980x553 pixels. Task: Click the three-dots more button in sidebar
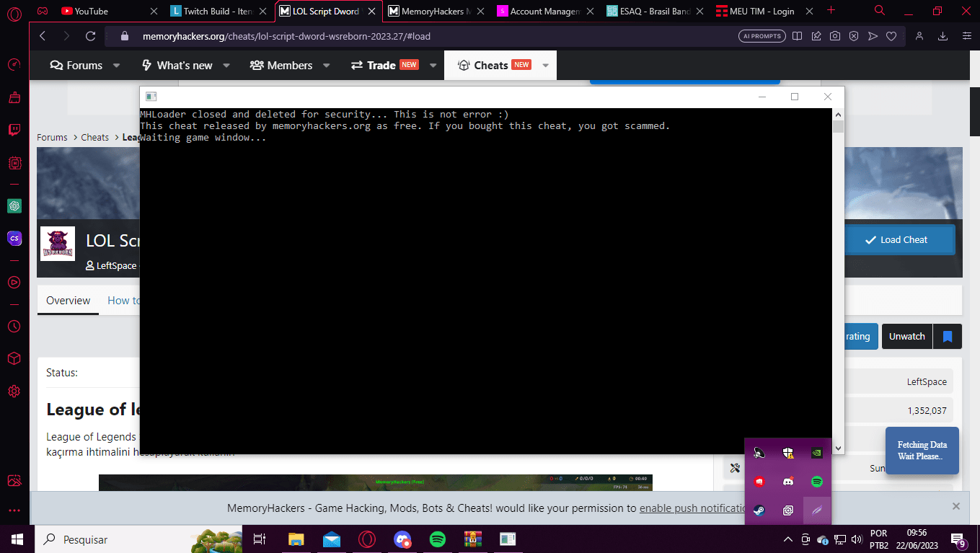click(14, 510)
